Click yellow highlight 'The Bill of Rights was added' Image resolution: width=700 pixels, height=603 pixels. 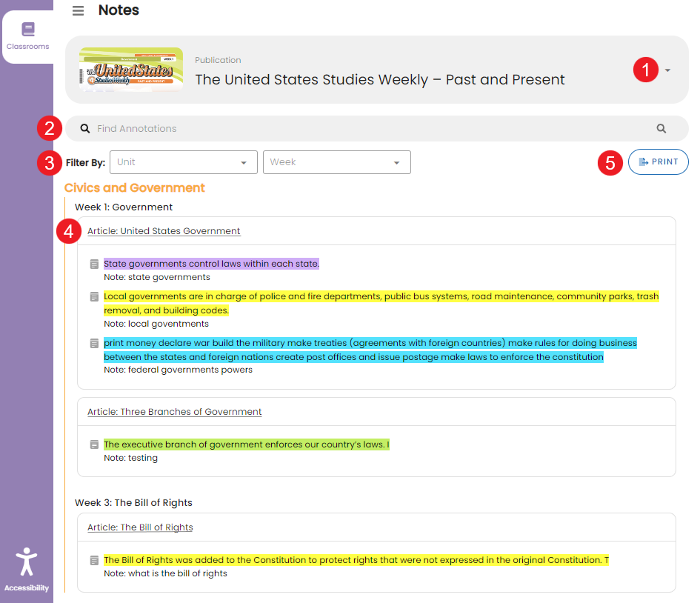[356, 560]
